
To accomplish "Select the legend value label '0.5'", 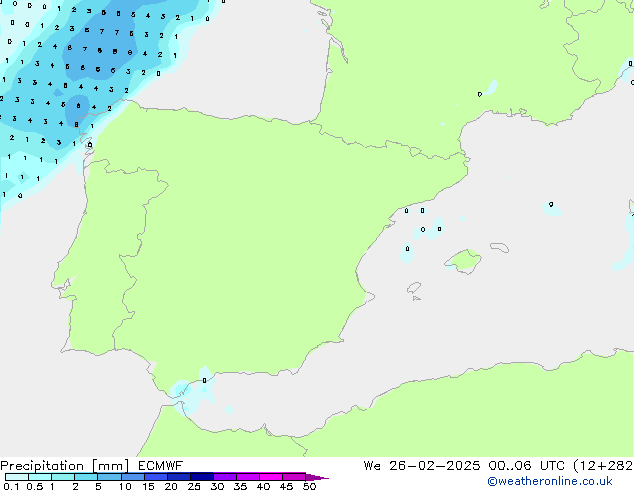I will [x=34, y=486].
